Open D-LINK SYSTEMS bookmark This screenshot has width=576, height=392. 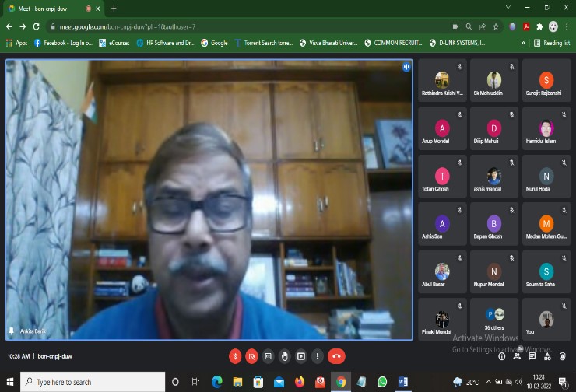tap(458, 43)
